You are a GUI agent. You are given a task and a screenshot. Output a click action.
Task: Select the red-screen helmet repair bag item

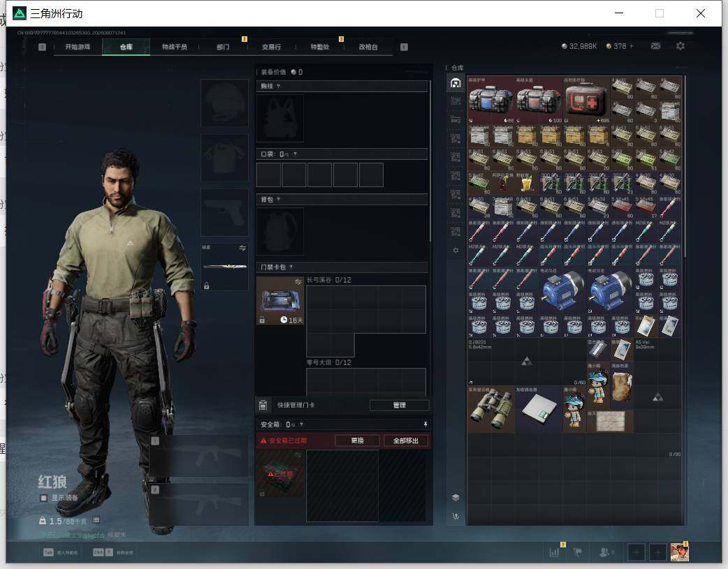click(539, 100)
